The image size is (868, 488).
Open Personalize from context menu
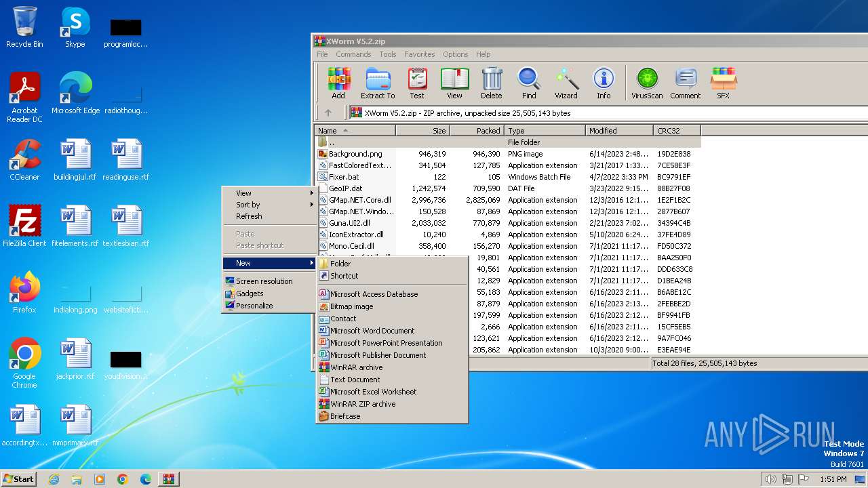tap(270, 306)
